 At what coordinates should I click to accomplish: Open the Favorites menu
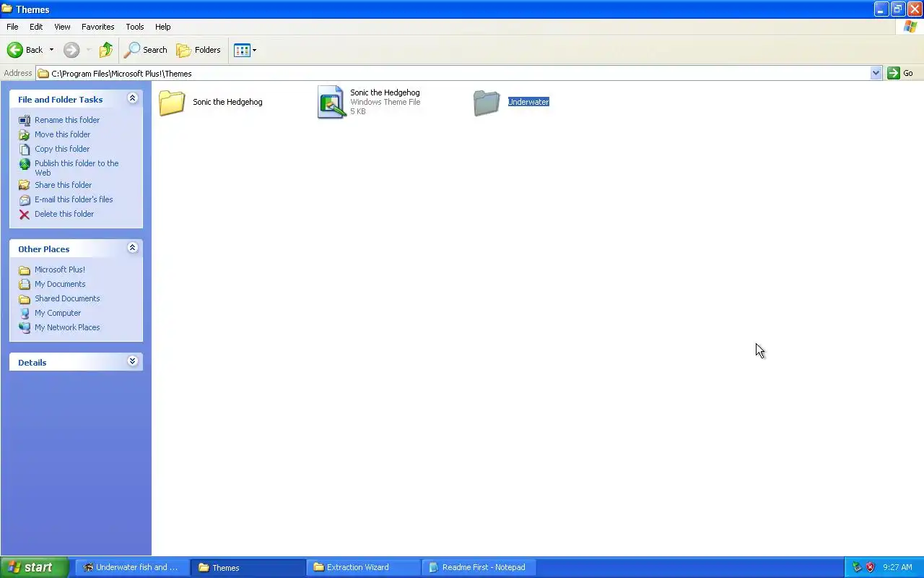98,27
